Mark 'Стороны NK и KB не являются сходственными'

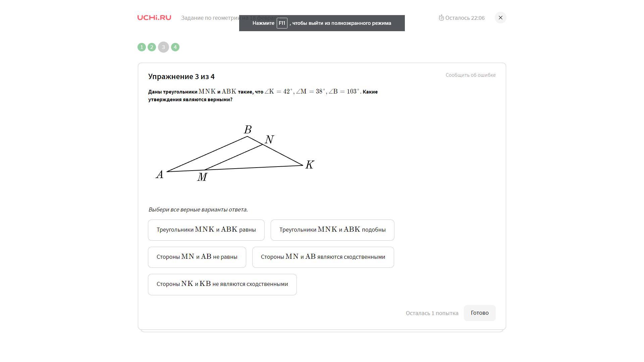click(222, 284)
